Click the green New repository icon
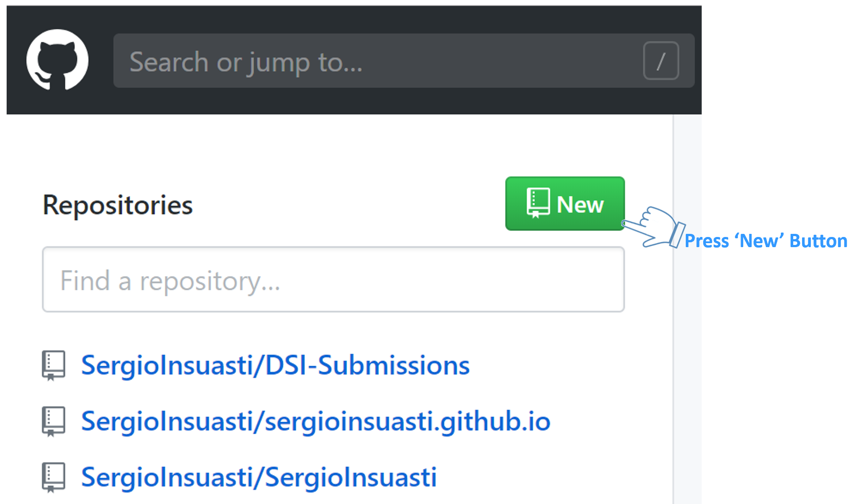 pyautogui.click(x=565, y=204)
